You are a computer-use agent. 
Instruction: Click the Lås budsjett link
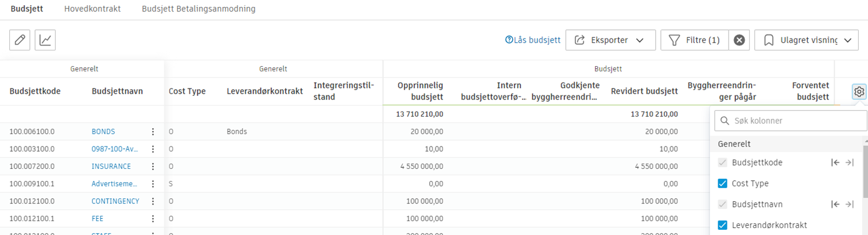532,40
